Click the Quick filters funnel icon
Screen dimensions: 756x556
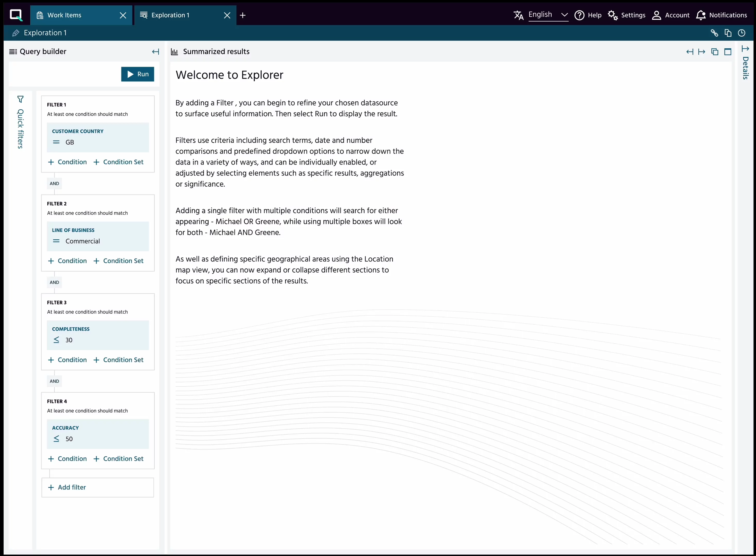coord(21,99)
